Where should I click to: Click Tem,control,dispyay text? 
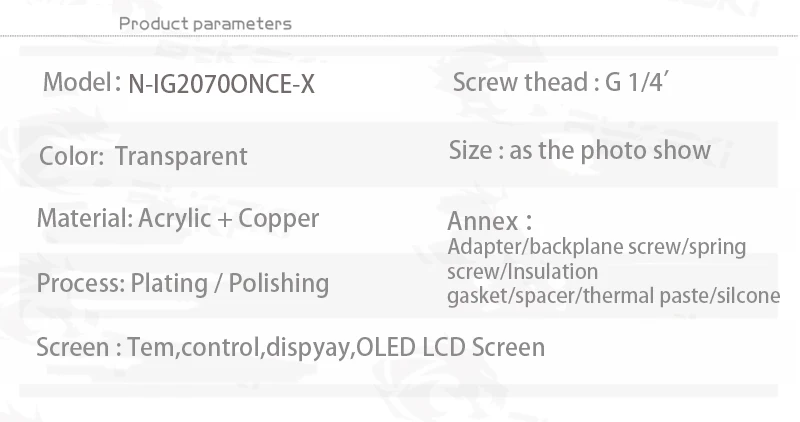239,348
